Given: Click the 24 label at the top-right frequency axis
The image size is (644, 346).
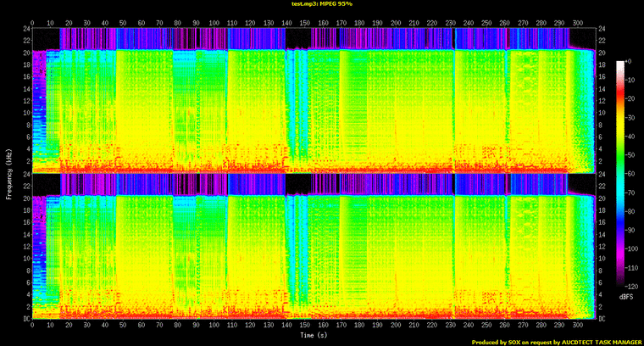Looking at the screenshot, I should click(602, 29).
